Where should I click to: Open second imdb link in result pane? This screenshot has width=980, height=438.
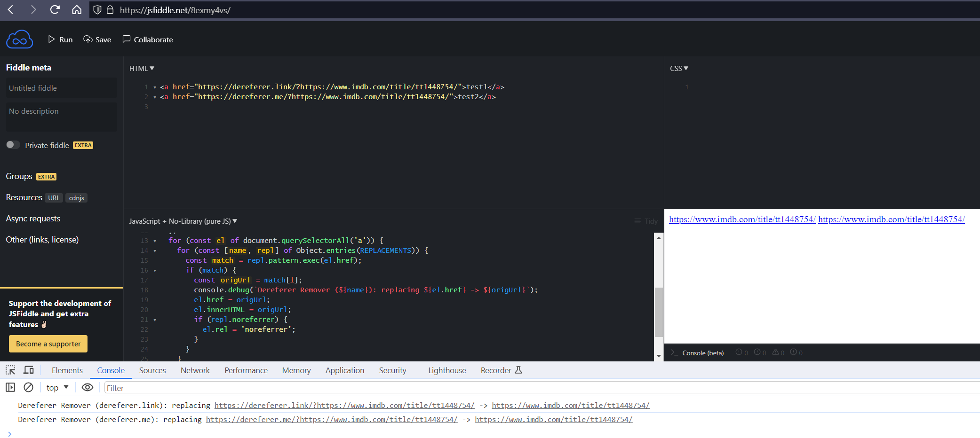892,219
